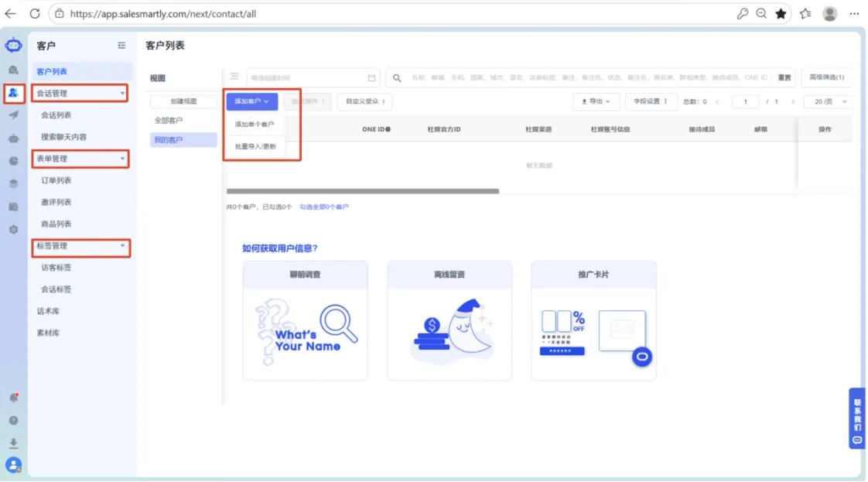The image size is (868, 482).
Task: Open the card/wallet icon in rail
Action: click(x=13, y=207)
